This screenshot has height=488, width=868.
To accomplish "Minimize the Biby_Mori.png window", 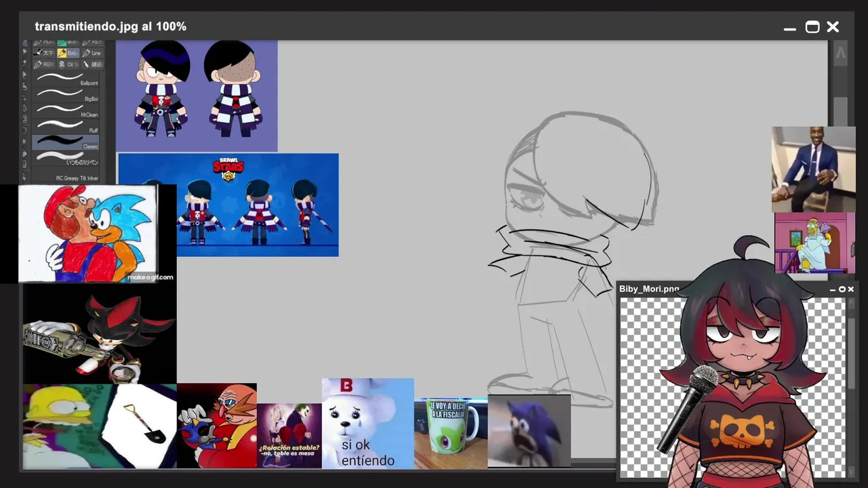I will [x=833, y=289].
